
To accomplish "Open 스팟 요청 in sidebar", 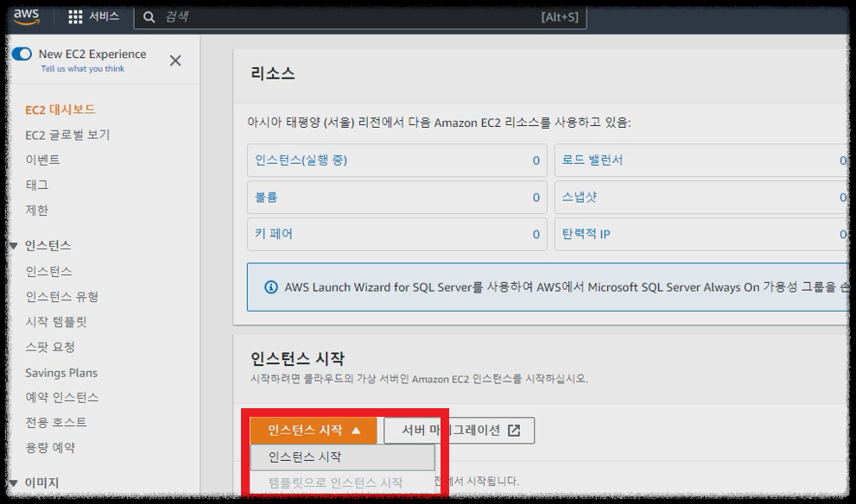I will 50,347.
